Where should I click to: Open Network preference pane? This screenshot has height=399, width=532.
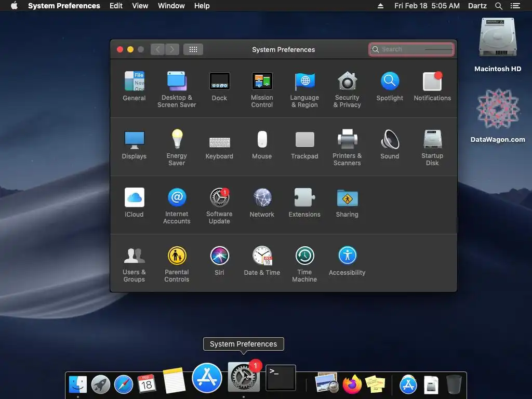click(x=262, y=203)
